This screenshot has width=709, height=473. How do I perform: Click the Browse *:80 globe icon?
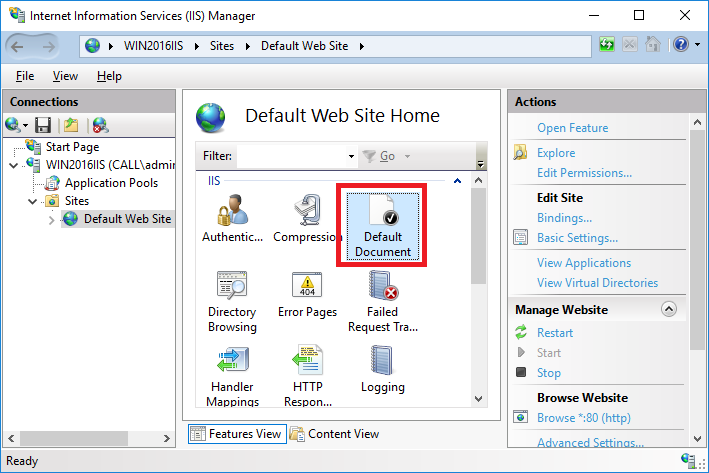pos(520,417)
